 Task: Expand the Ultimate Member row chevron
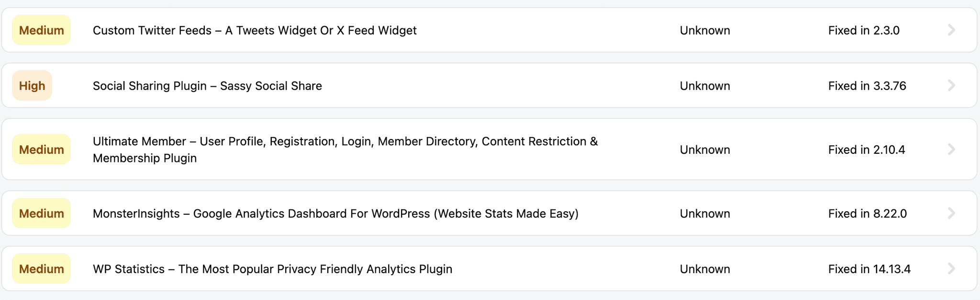coord(951,150)
